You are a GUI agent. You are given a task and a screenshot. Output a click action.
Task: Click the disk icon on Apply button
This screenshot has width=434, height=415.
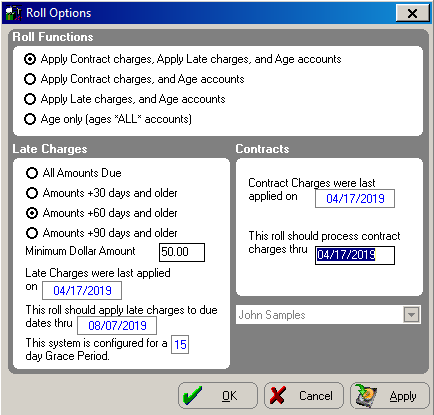point(365,395)
